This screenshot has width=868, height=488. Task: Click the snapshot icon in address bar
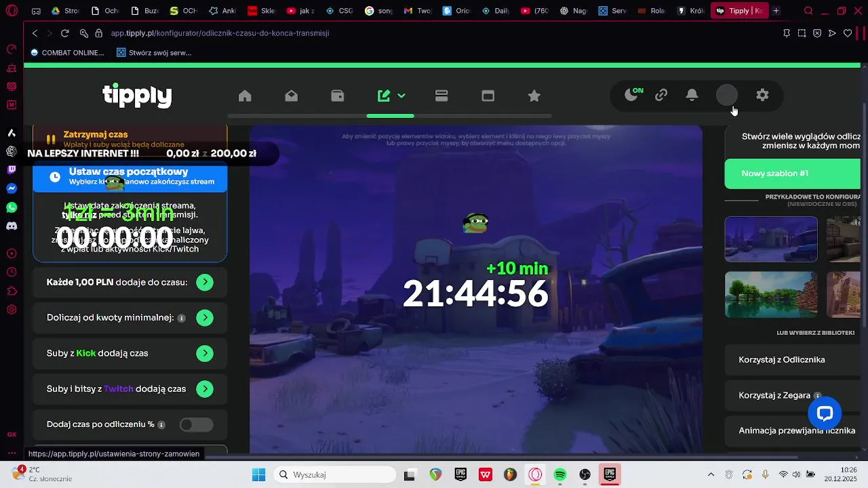coord(802,33)
